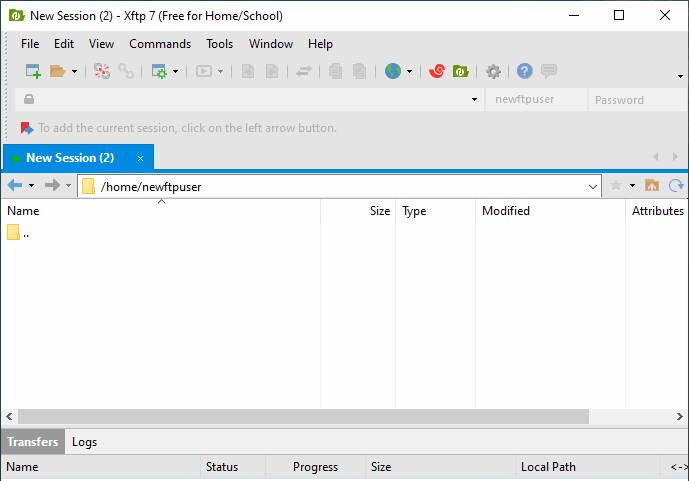Screen dimensions: 689x481
Task: Sort files by the Modified column
Action: pyautogui.click(x=550, y=211)
